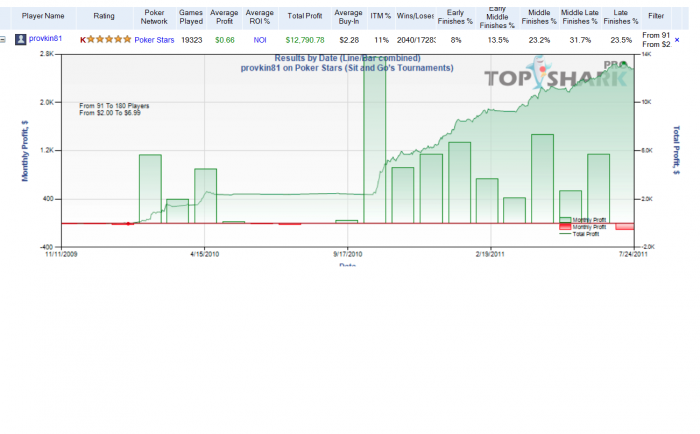Sort by Poker Network column header
The width and height of the screenshot is (700, 434).
click(x=154, y=17)
